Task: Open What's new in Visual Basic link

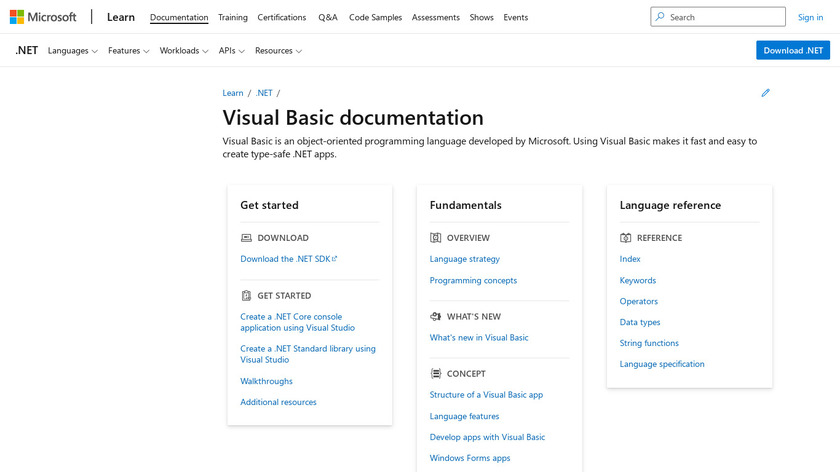Action: pos(479,338)
